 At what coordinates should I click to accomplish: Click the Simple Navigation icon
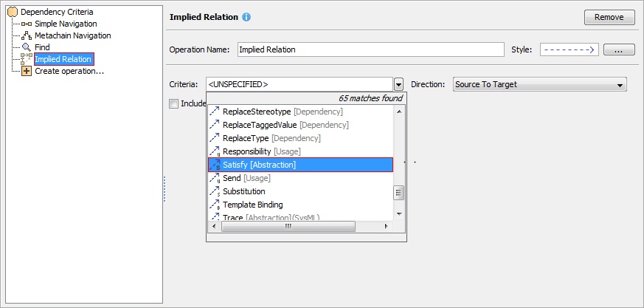[x=27, y=24]
